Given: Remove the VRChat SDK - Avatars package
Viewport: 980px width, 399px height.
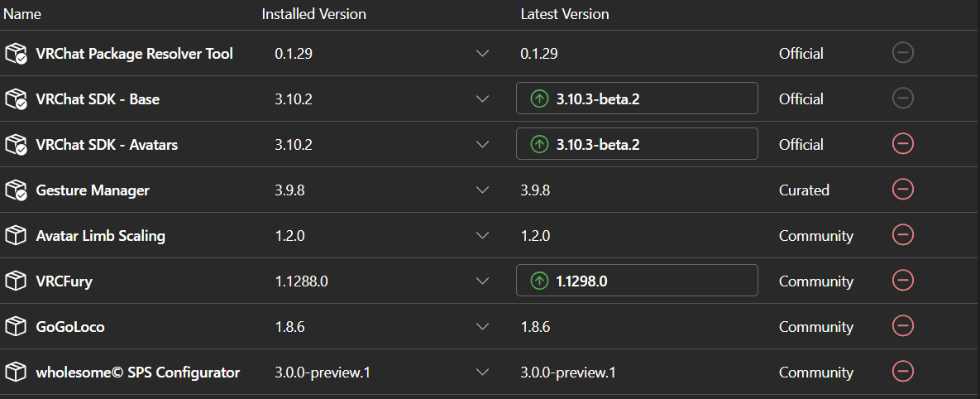Looking at the screenshot, I should pyautogui.click(x=903, y=144).
